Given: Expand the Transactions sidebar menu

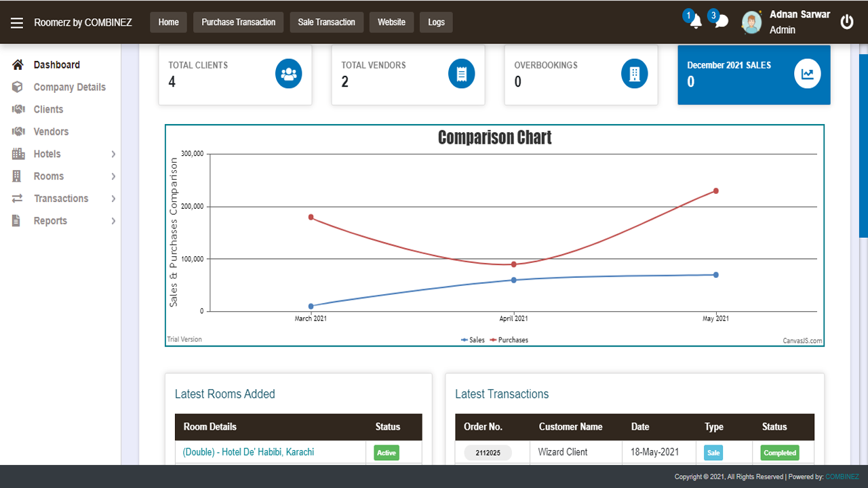Looking at the screenshot, I should pos(64,199).
